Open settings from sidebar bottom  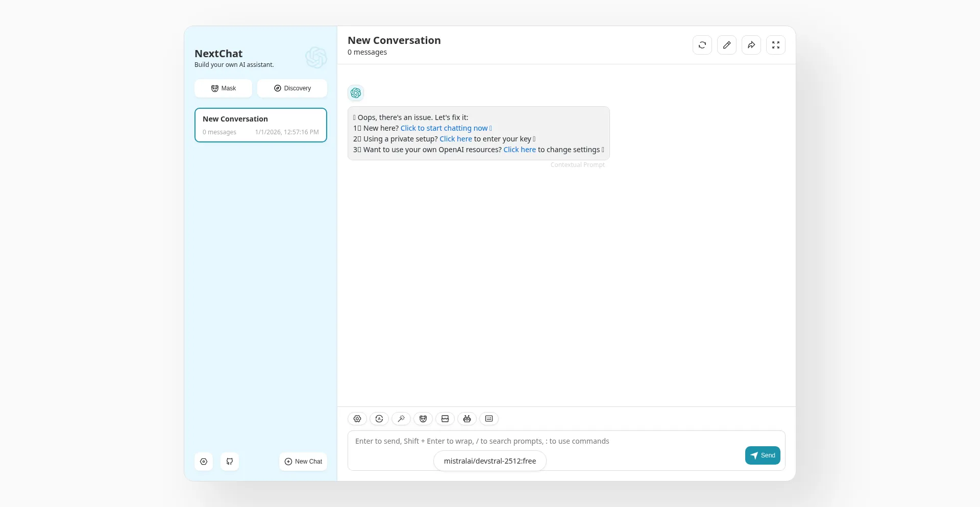point(204,462)
